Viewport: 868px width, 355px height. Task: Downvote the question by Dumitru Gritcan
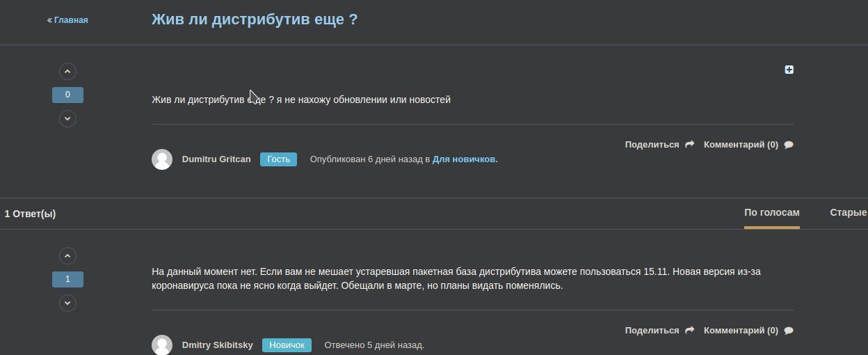[x=67, y=118]
